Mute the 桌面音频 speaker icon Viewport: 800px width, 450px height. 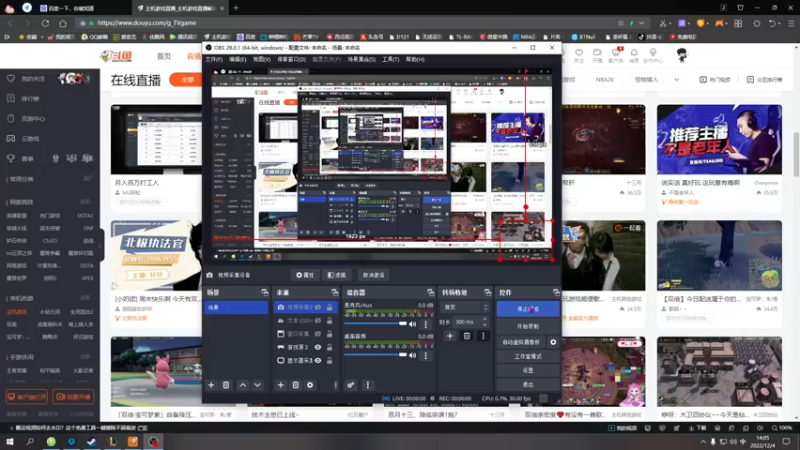pyautogui.click(x=412, y=355)
